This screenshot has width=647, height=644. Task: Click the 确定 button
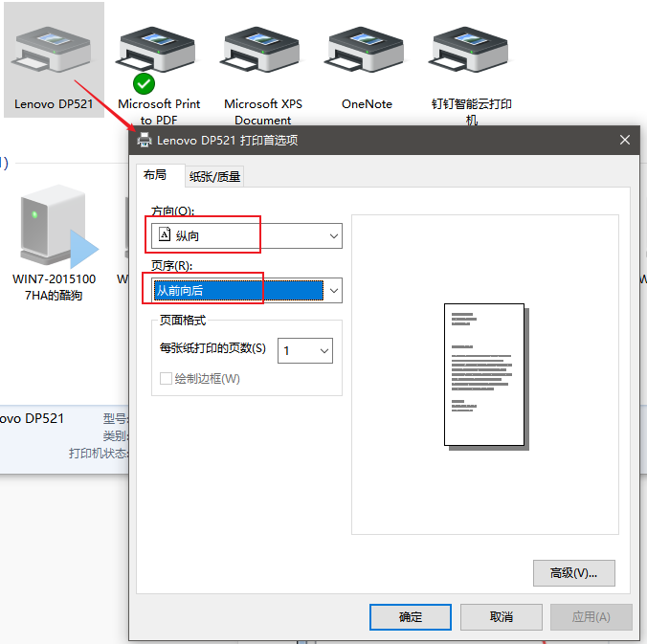tap(411, 617)
